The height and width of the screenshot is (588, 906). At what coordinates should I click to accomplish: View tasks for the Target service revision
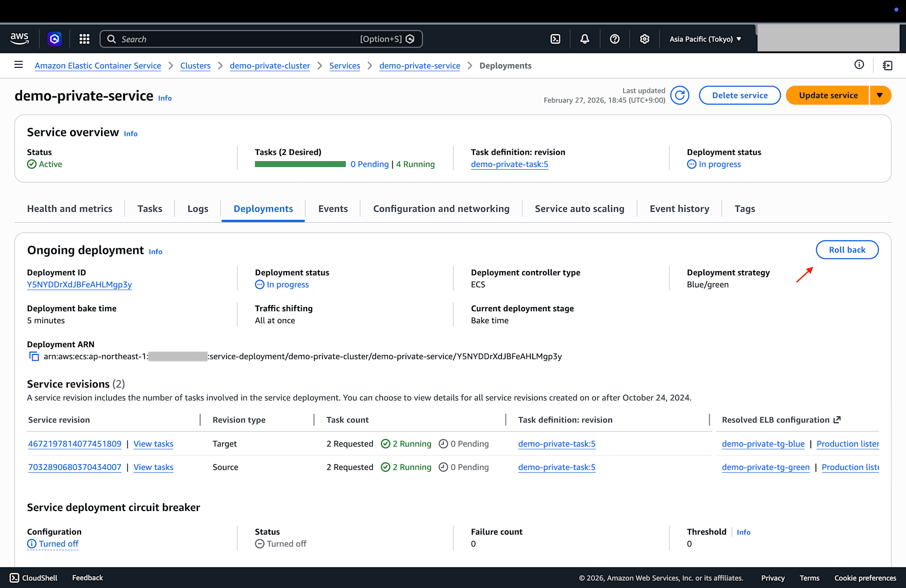(153, 444)
